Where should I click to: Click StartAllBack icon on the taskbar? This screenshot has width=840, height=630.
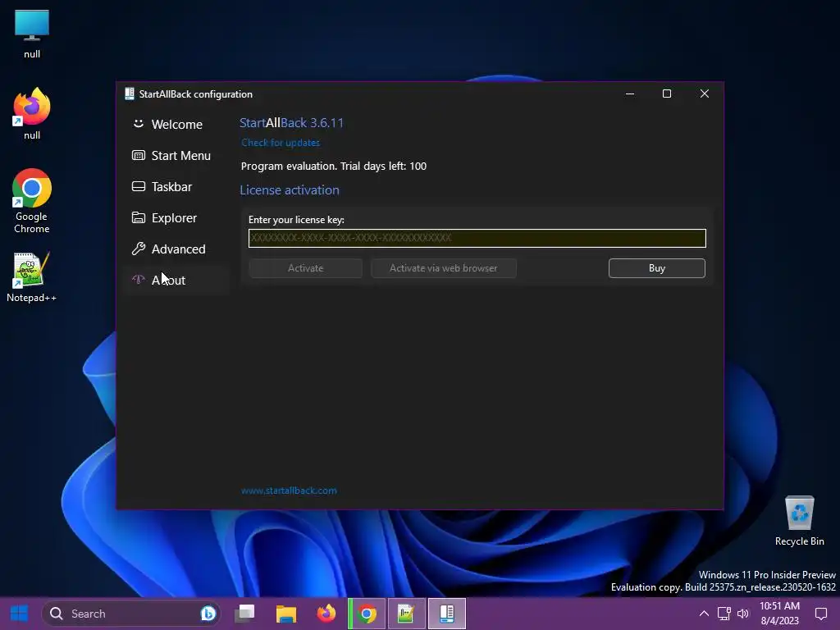point(447,614)
